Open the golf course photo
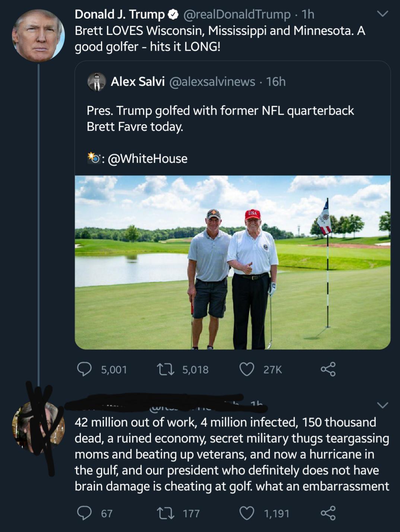Screen dimensions: 400x532 (x=232, y=262)
